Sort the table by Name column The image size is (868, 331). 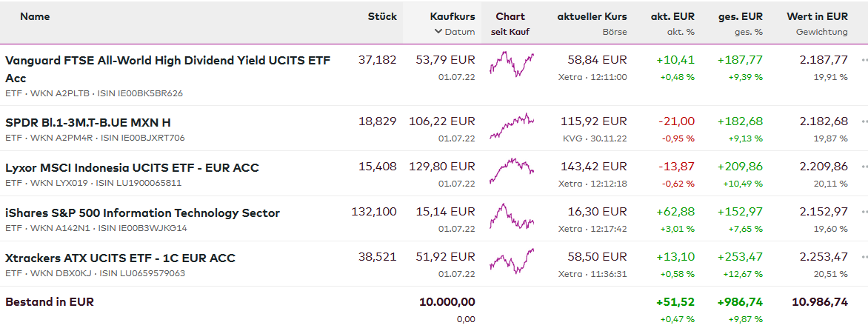point(35,16)
